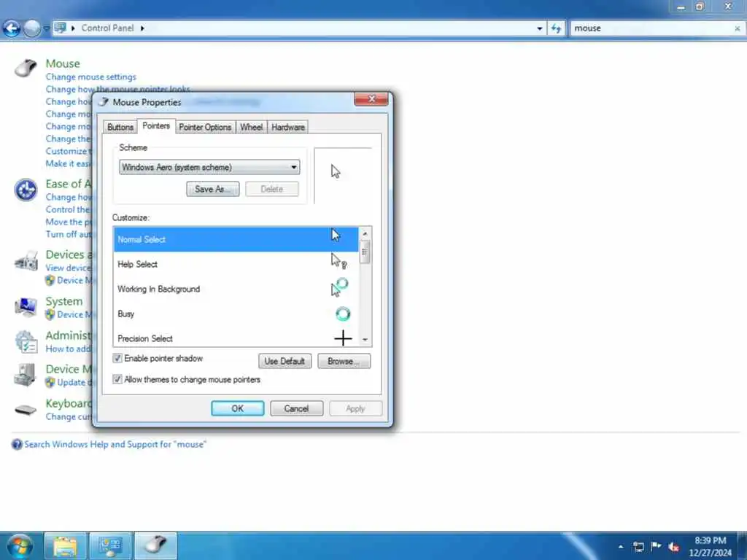This screenshot has width=747, height=560.
Task: Click the System heading link
Action: (64, 301)
